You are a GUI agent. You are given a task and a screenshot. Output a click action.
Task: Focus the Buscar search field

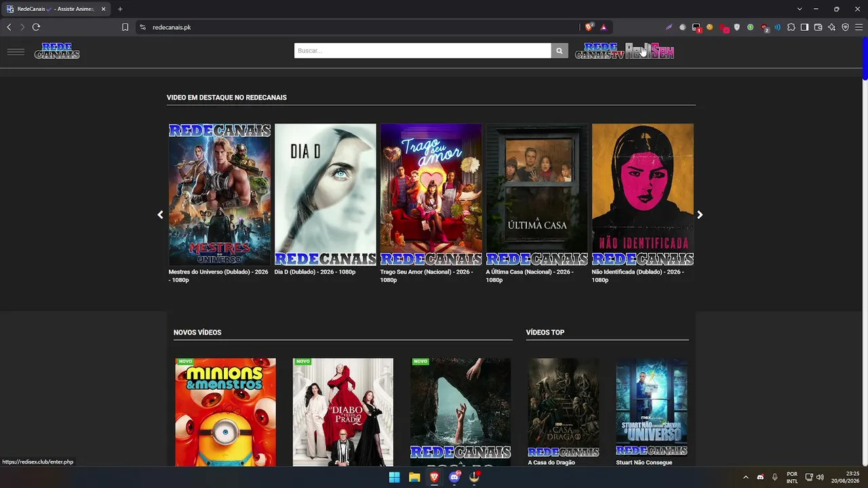422,51
